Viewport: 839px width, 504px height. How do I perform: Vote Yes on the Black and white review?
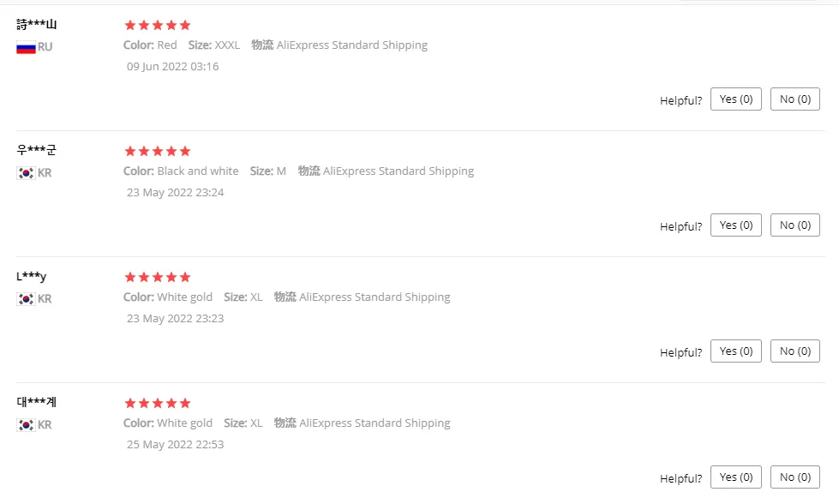click(x=735, y=225)
